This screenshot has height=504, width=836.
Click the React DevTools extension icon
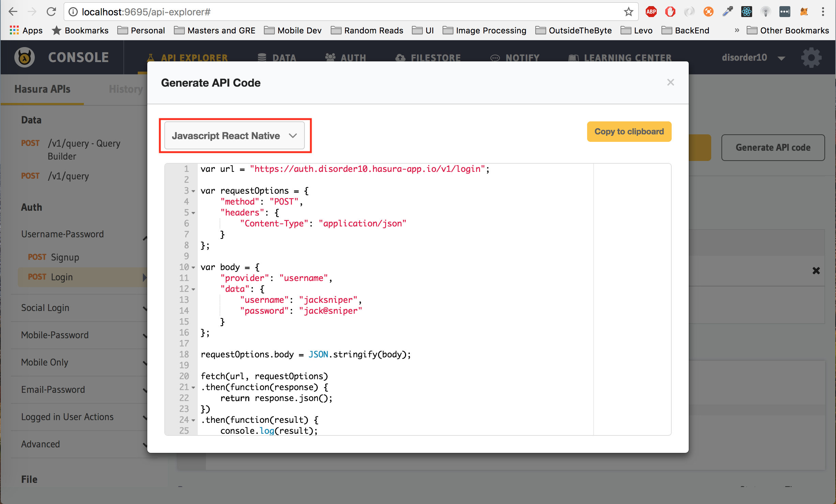[x=746, y=12]
